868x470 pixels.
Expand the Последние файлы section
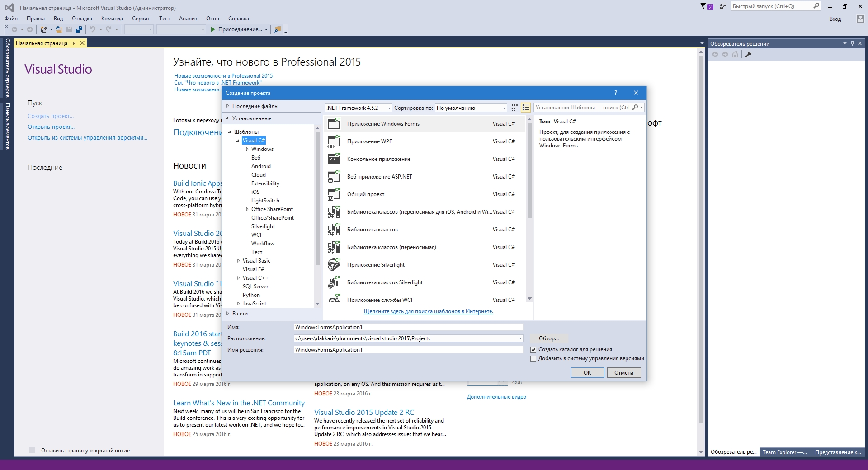pyautogui.click(x=228, y=106)
